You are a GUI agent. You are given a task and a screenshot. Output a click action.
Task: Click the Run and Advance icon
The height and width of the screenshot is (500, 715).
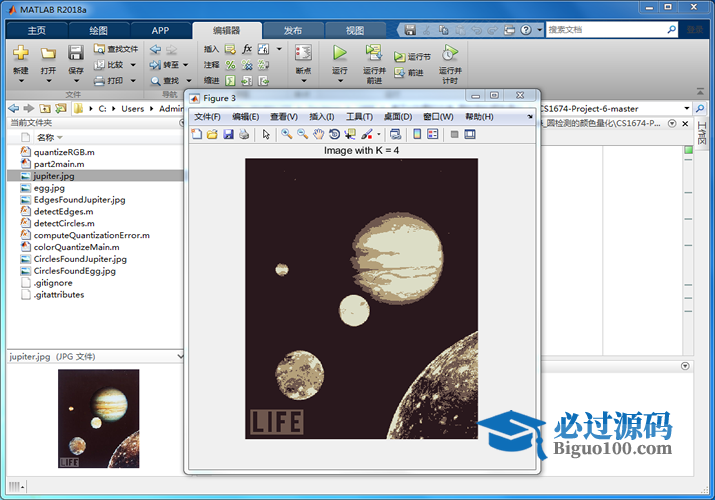pyautogui.click(x=374, y=53)
